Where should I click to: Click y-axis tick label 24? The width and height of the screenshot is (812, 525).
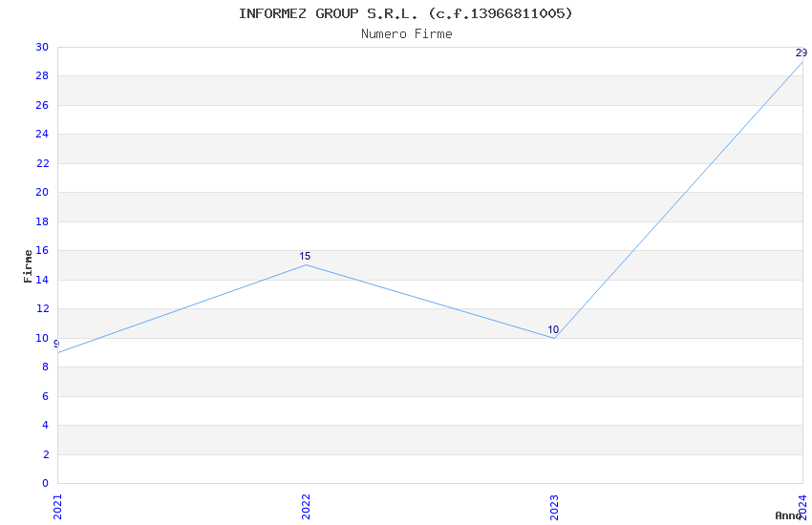point(42,134)
